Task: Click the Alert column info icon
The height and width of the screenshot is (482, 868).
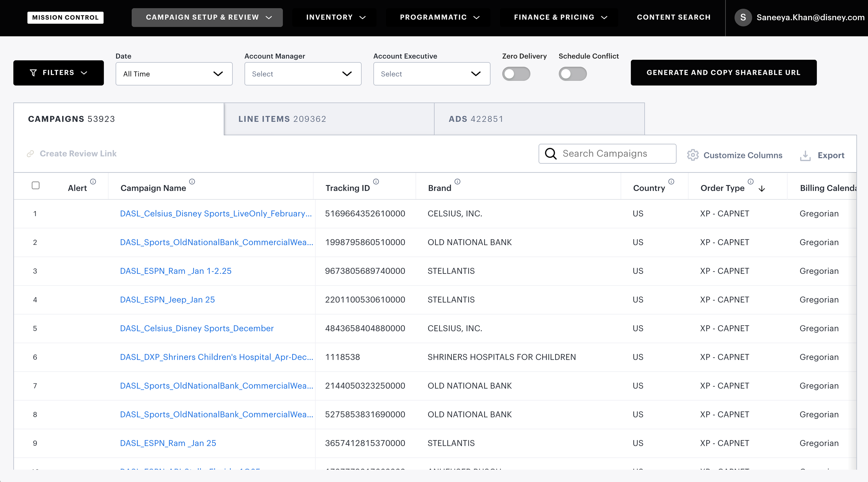Action: (93, 182)
